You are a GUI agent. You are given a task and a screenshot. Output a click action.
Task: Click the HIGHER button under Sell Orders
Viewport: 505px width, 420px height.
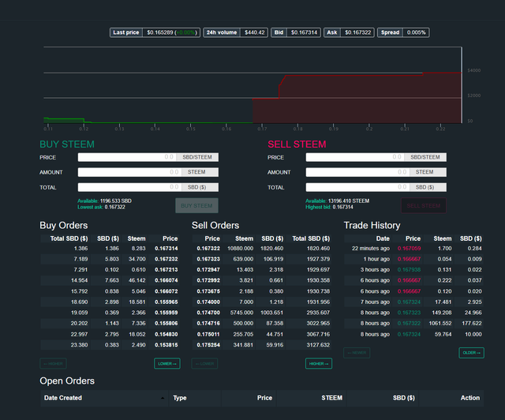(319, 364)
